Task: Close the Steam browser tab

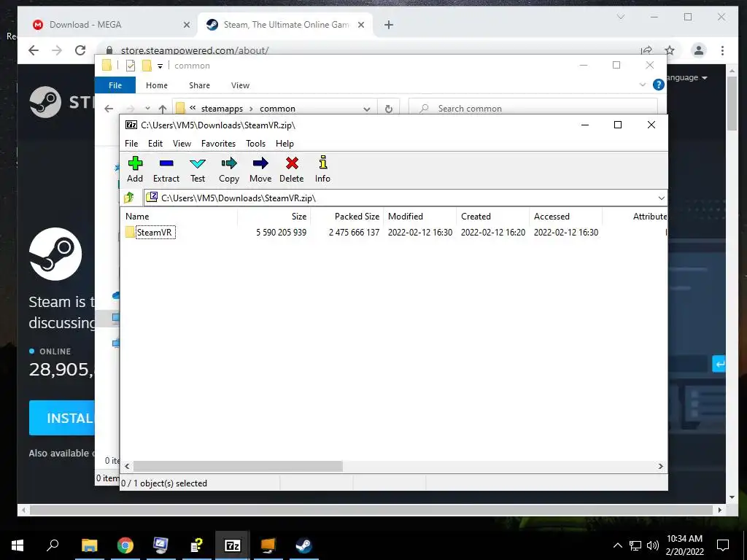Action: (361, 25)
